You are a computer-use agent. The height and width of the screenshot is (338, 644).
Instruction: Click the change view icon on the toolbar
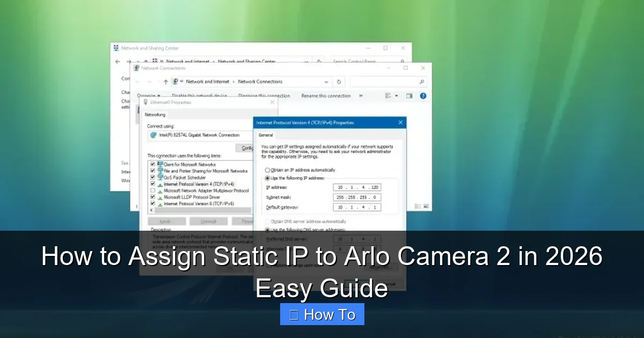click(387, 96)
